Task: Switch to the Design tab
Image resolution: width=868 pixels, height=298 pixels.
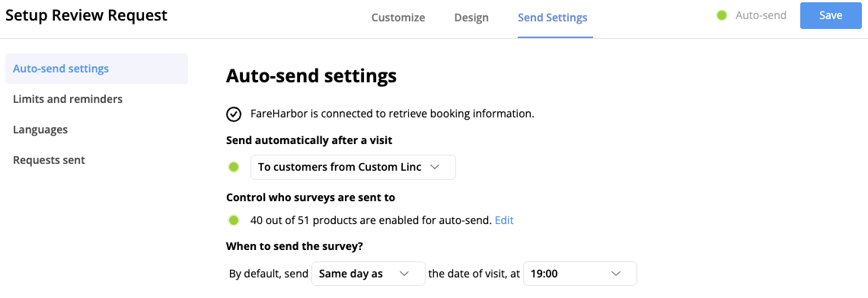Action: click(x=471, y=18)
